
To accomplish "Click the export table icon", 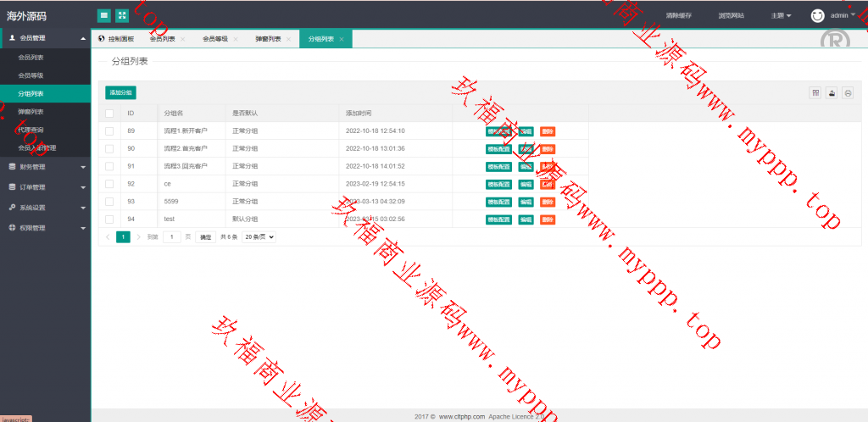I will [x=832, y=93].
